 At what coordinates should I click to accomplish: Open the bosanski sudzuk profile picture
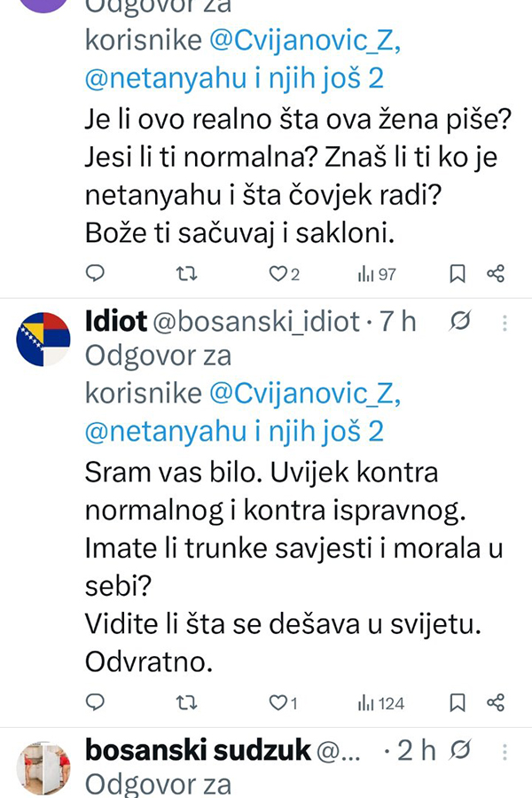43,767
